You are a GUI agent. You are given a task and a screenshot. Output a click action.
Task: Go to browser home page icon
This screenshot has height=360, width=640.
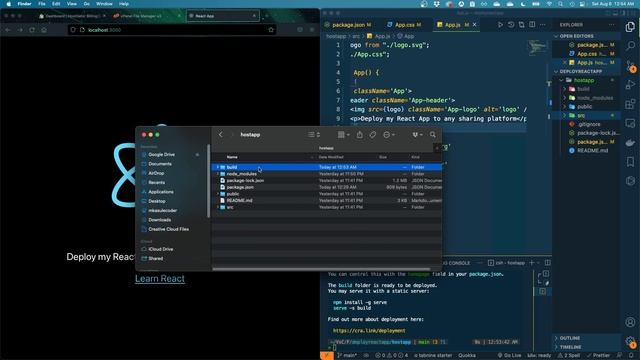click(x=44, y=30)
